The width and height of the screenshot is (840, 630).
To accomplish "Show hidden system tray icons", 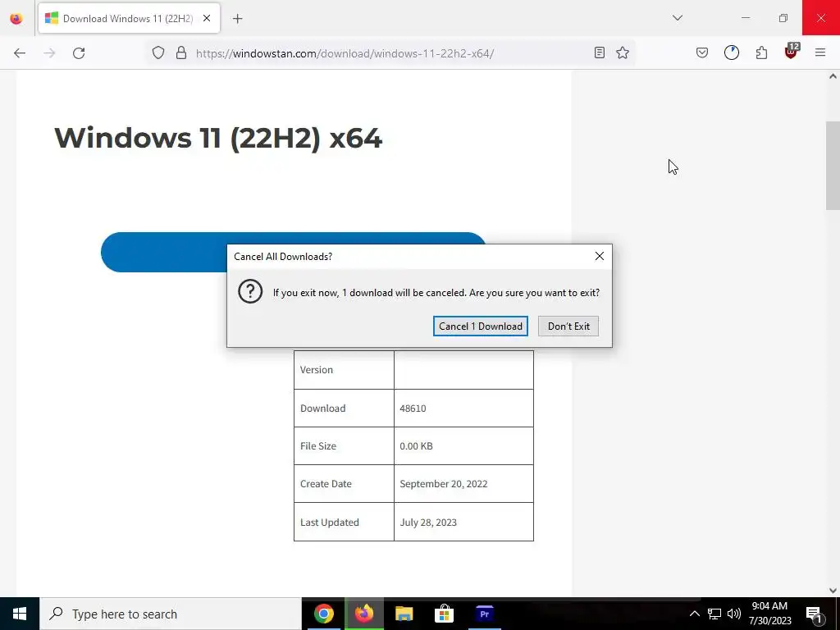I will [694, 614].
